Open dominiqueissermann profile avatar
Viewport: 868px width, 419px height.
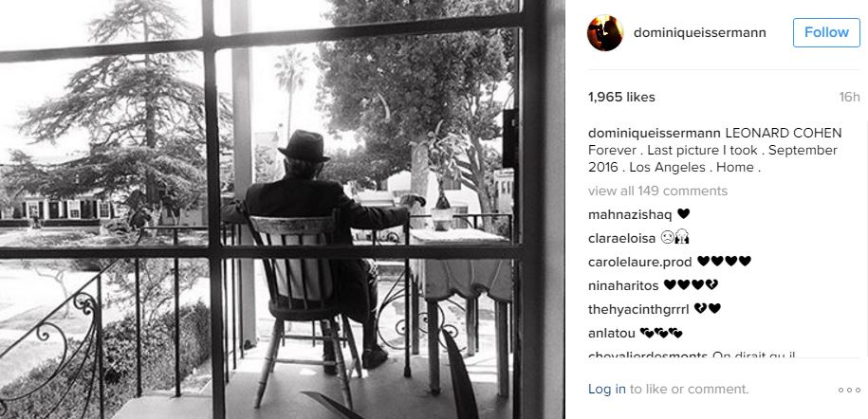tap(605, 32)
